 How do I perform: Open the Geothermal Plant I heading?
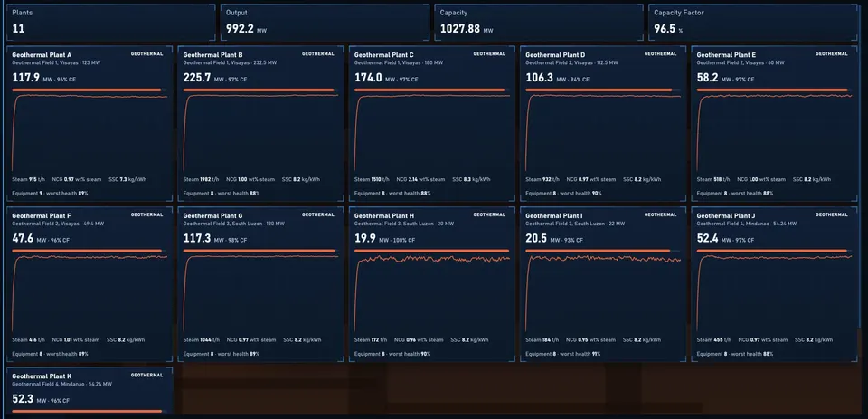[x=554, y=215]
